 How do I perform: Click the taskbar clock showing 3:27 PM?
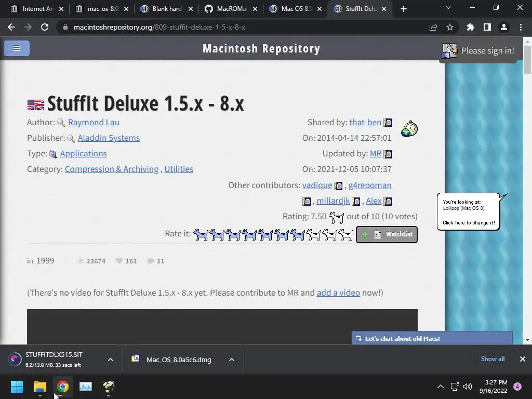point(494,387)
